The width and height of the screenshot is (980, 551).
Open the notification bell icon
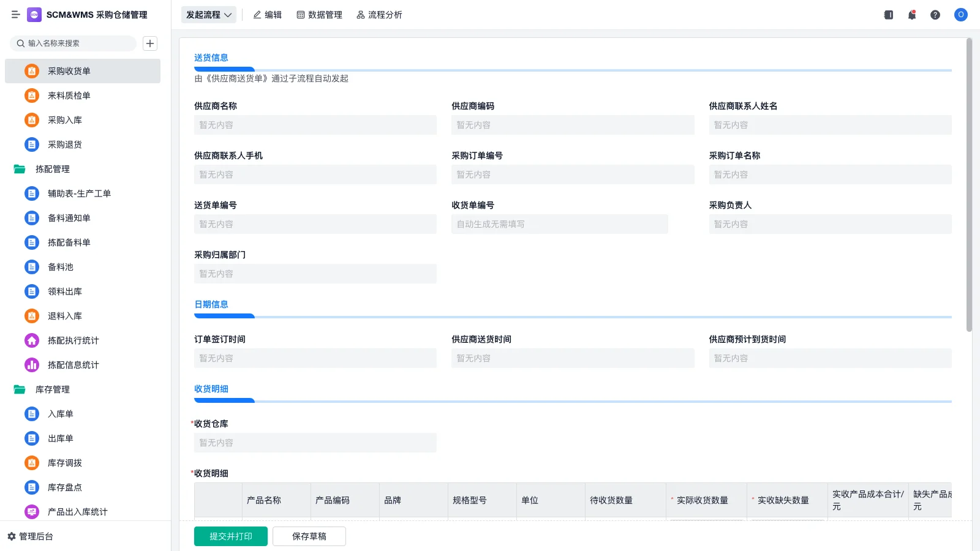pos(912,15)
